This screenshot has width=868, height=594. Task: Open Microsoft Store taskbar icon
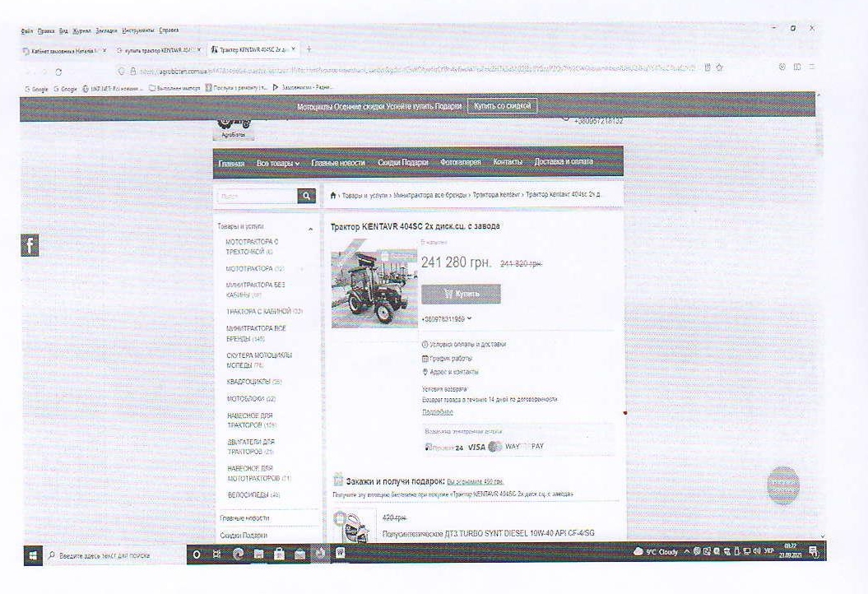280,554
